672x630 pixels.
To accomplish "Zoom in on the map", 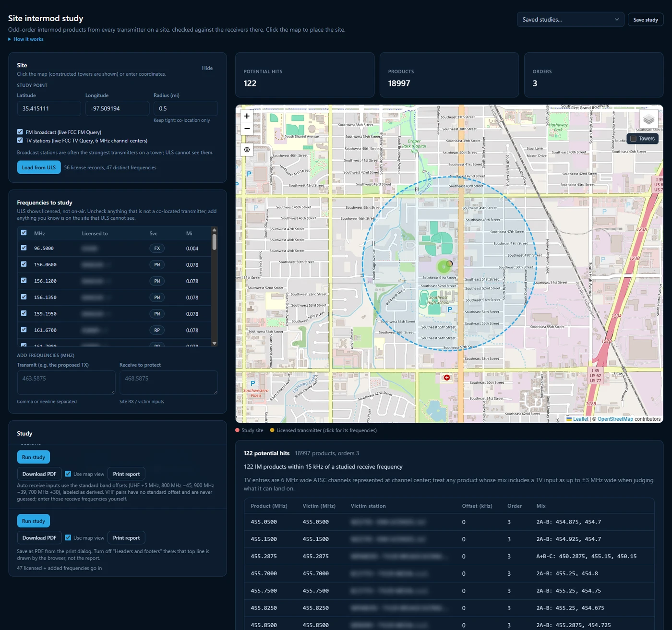I will tap(247, 116).
